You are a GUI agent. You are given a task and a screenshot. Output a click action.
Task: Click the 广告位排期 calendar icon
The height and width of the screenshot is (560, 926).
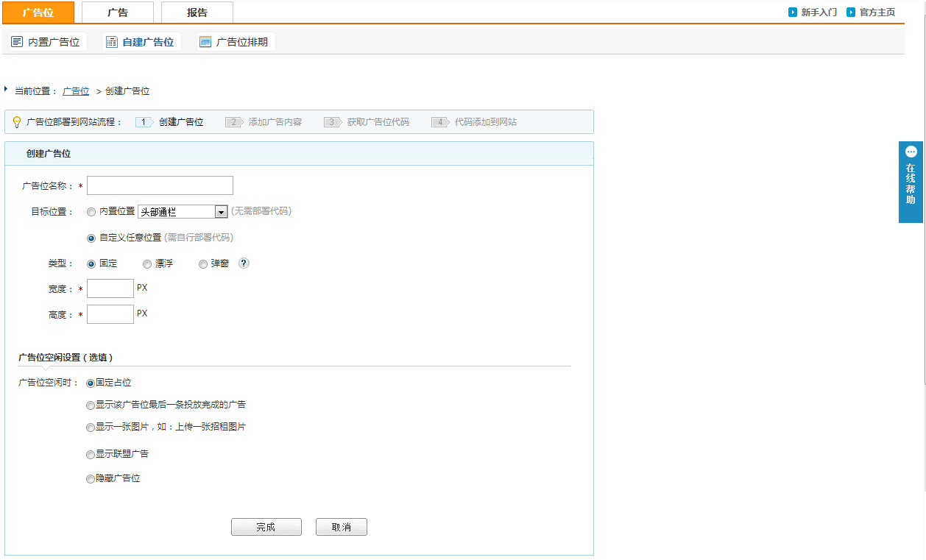click(x=205, y=42)
